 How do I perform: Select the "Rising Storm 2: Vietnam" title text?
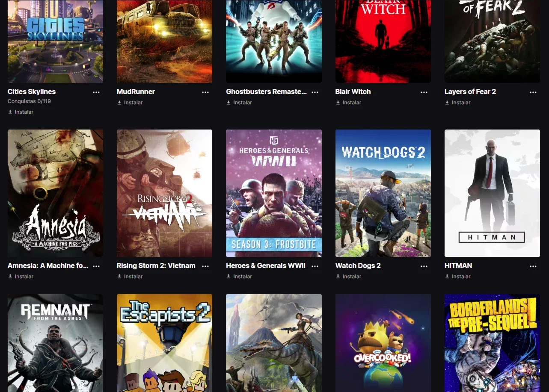156,265
